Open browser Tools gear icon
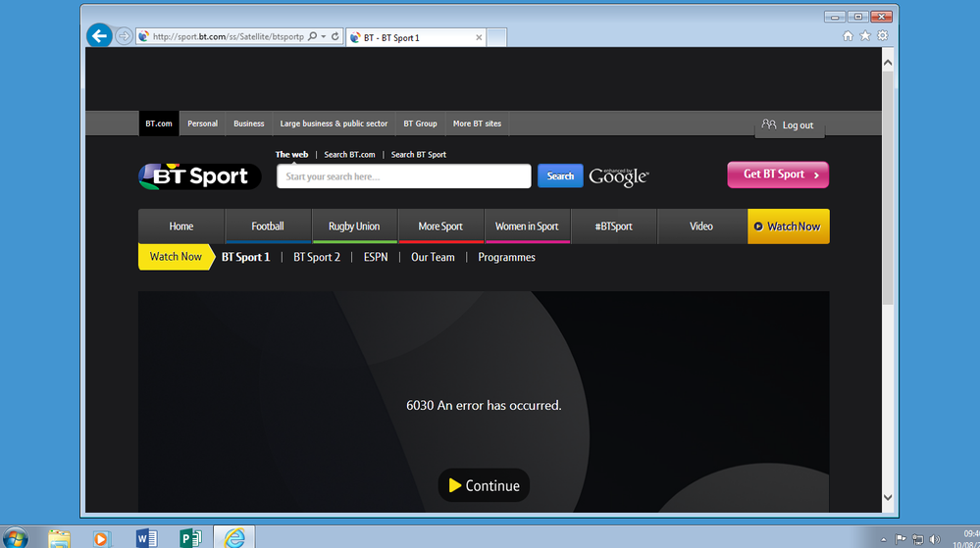Screen dimensions: 980x548 (883, 35)
